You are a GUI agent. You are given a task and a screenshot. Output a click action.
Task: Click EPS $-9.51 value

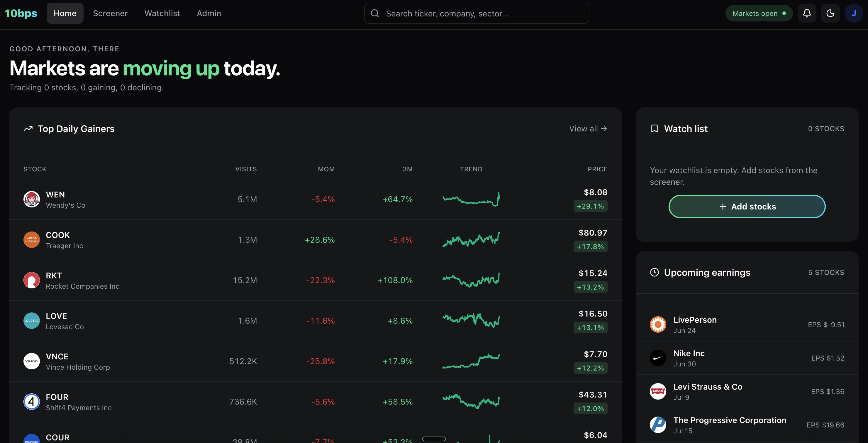[x=826, y=324]
